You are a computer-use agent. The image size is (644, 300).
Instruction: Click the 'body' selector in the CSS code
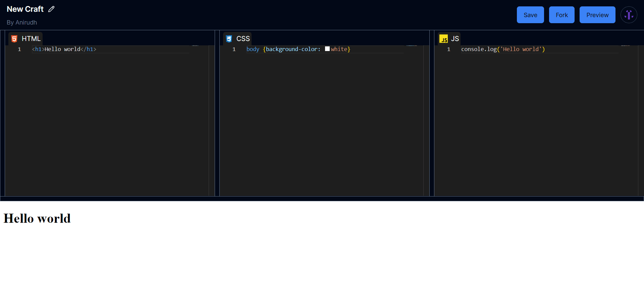pos(253,49)
